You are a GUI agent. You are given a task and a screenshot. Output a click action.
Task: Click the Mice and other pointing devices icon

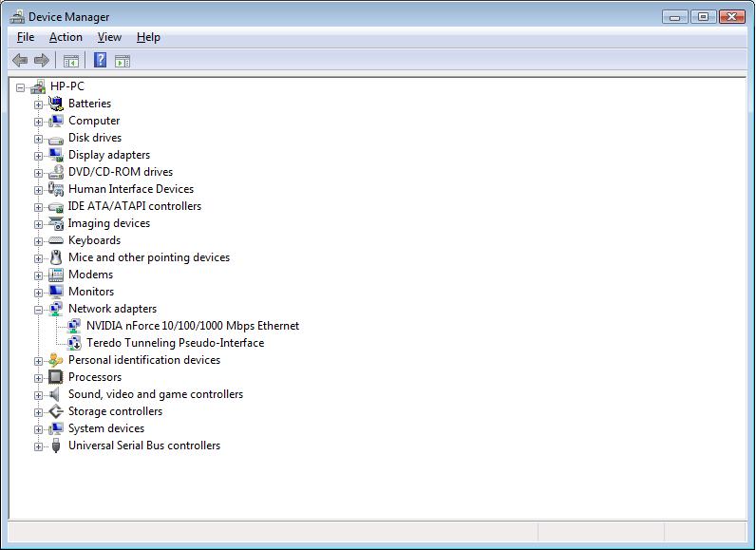56,257
